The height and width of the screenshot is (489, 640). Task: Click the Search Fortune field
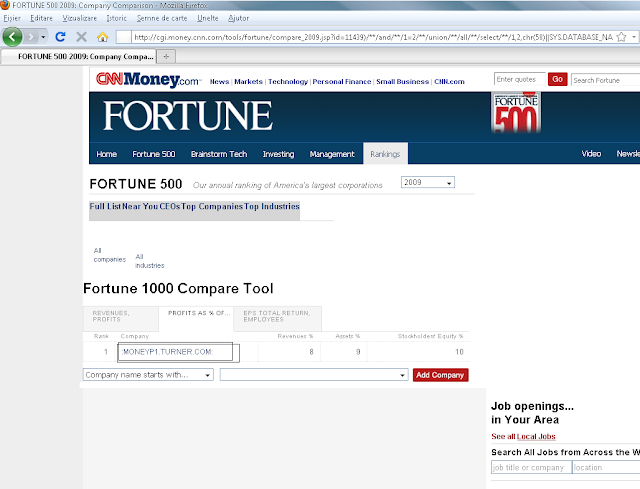[605, 80]
